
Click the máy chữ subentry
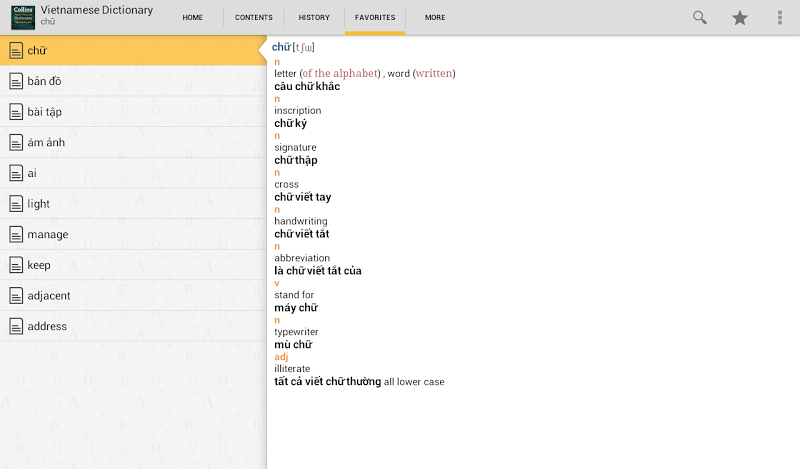(x=296, y=308)
